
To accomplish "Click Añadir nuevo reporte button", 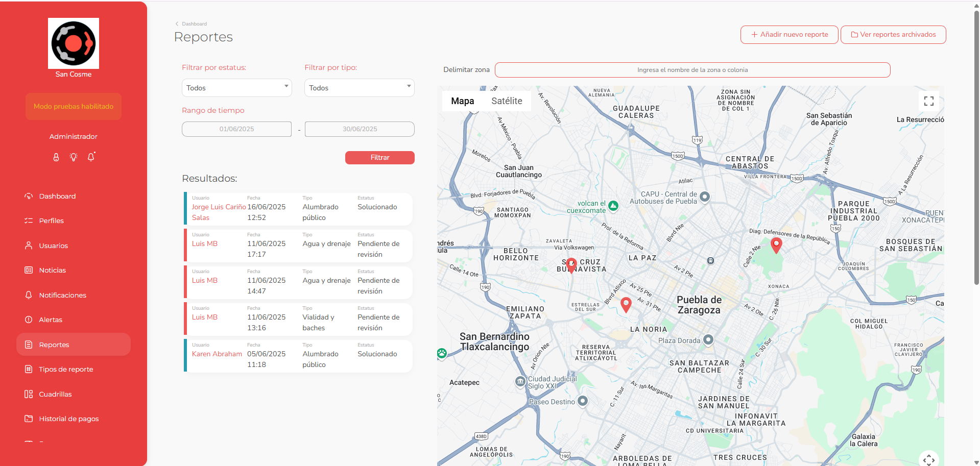I will 790,35.
